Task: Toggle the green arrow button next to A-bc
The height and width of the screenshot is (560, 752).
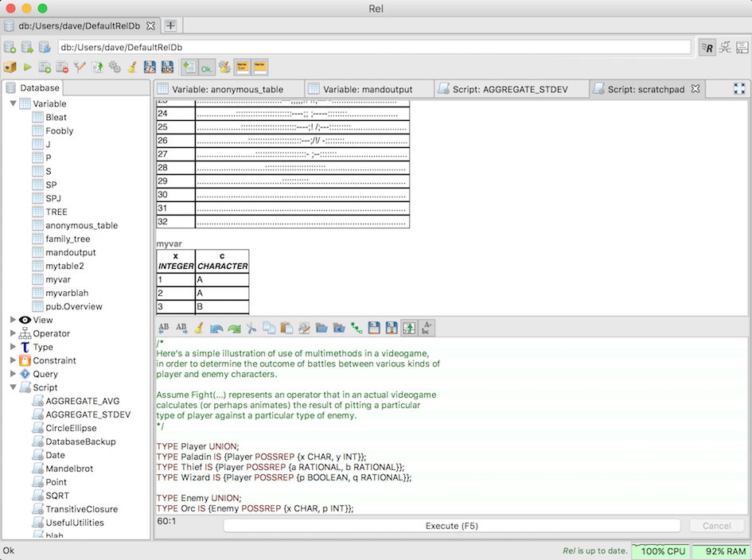Action: (409, 327)
